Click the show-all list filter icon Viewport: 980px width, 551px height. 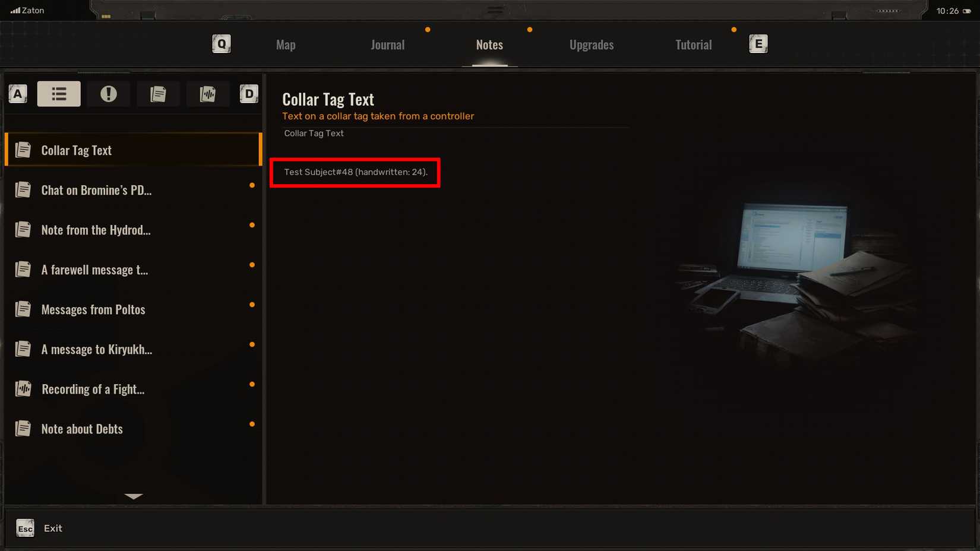click(58, 94)
